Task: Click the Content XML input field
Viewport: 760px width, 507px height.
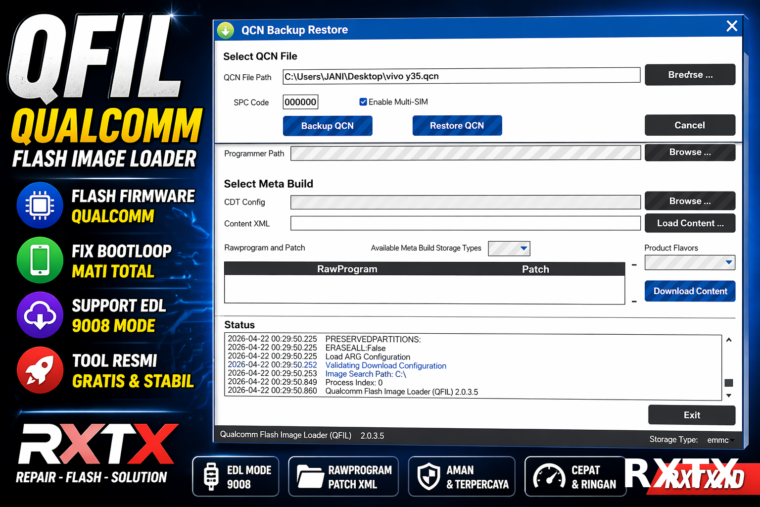Action: 465,223
